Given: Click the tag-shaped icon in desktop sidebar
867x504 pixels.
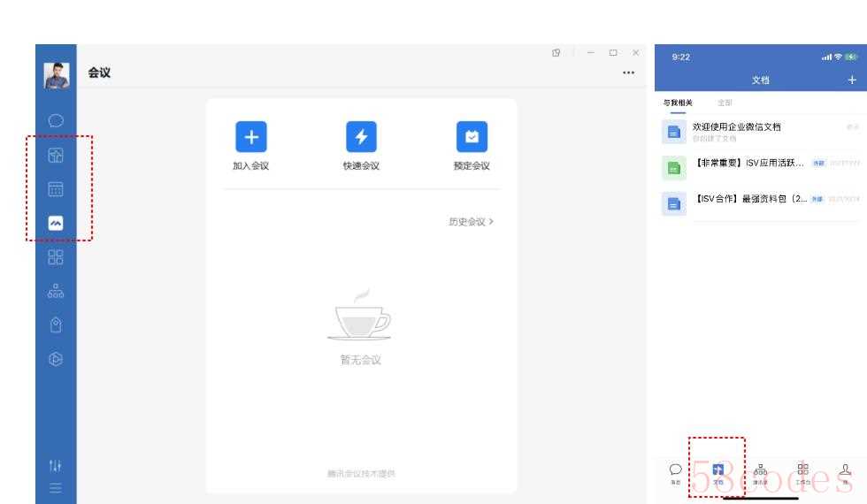Looking at the screenshot, I should [x=56, y=325].
